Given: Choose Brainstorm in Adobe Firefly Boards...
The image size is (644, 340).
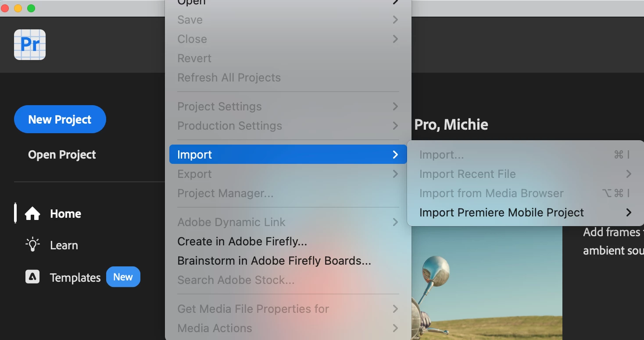Looking at the screenshot, I should click(x=288, y=261).
